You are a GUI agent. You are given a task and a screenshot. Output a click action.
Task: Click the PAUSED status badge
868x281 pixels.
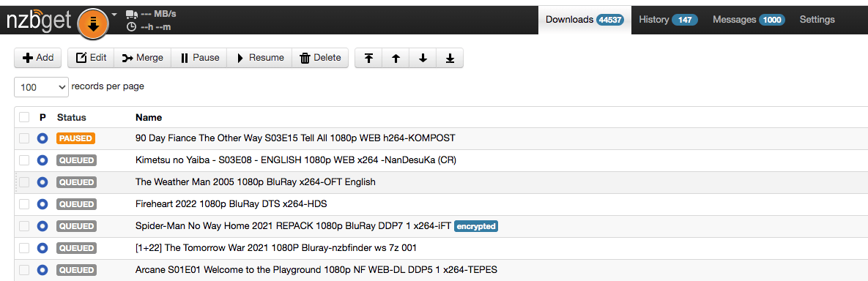[x=76, y=138]
